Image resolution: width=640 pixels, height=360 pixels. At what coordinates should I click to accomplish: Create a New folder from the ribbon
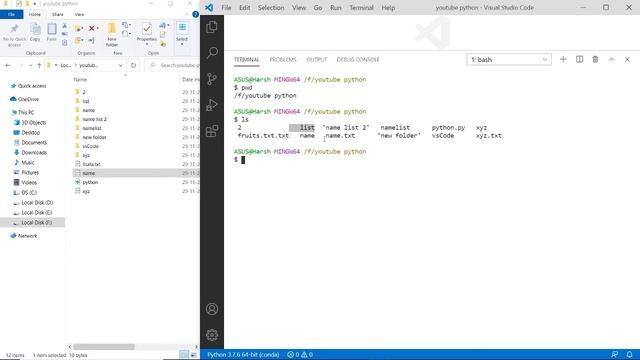pyautogui.click(x=111, y=35)
